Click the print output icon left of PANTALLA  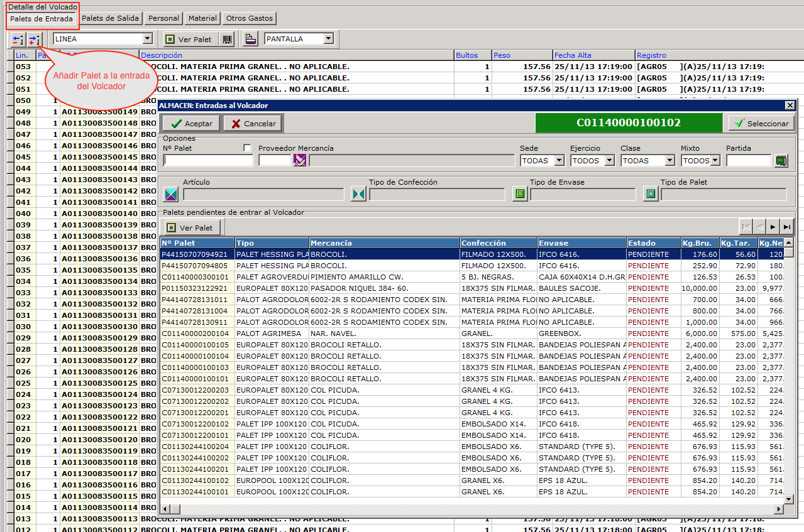(x=250, y=39)
